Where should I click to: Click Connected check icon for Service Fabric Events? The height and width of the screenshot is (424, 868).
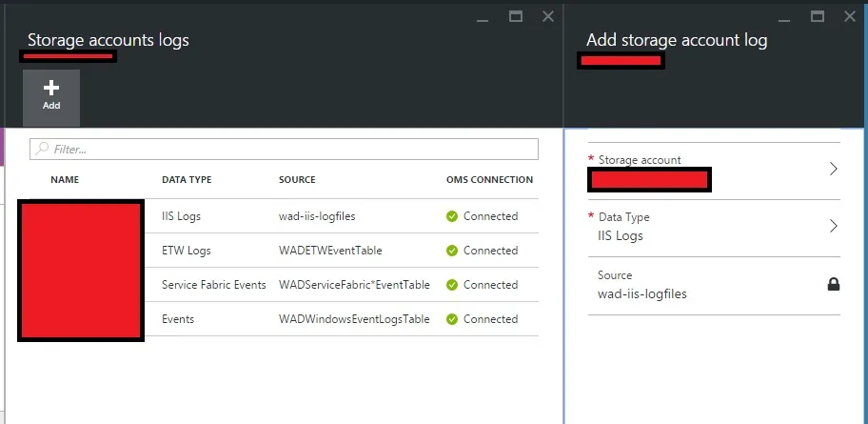pyautogui.click(x=452, y=285)
